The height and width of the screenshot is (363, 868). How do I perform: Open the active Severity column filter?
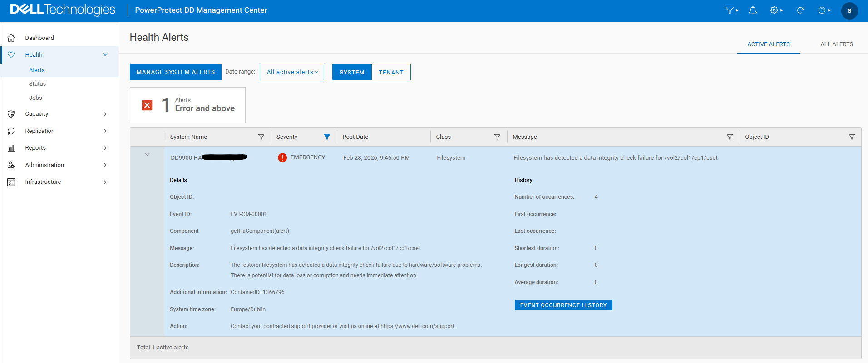click(x=327, y=137)
